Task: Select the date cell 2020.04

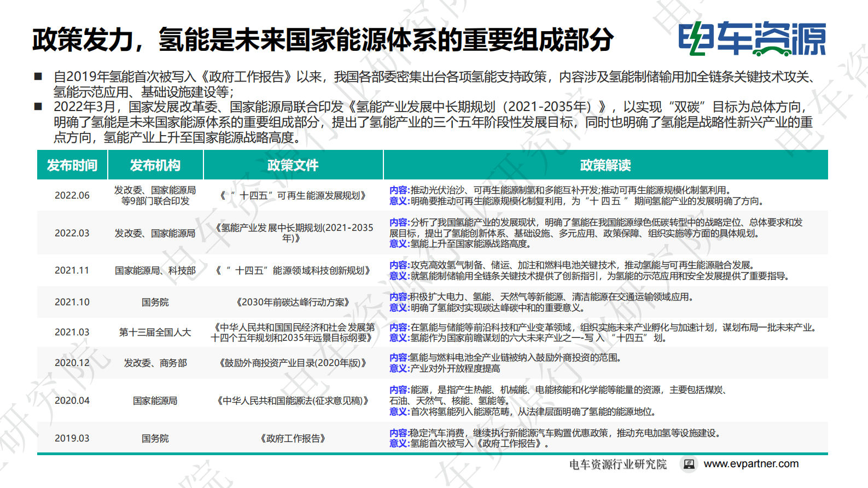Action: pyautogui.click(x=72, y=400)
